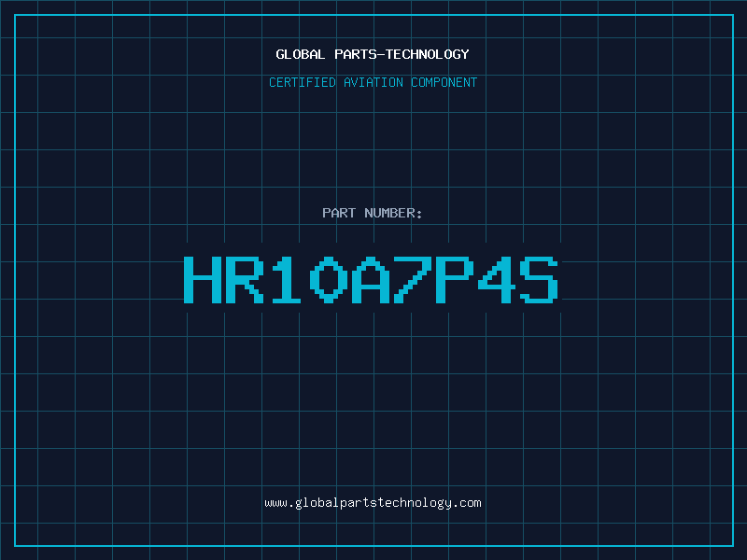
Task: Click the PART NUMBER: label
Action: pyautogui.click(x=373, y=214)
